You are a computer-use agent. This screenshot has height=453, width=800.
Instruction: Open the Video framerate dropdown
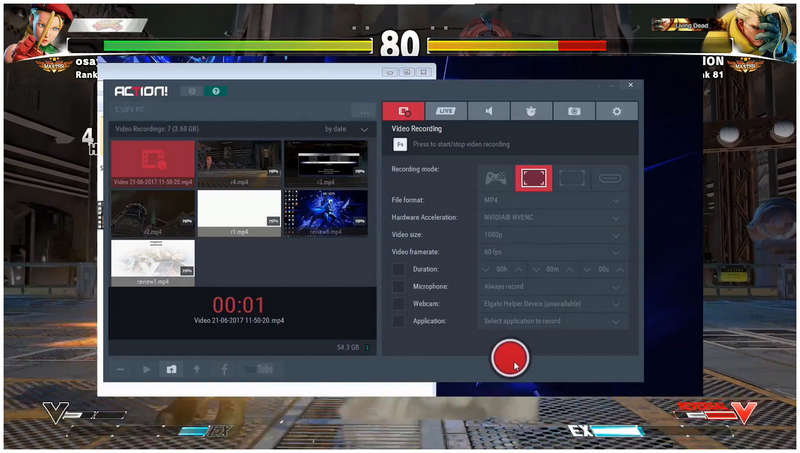click(553, 252)
